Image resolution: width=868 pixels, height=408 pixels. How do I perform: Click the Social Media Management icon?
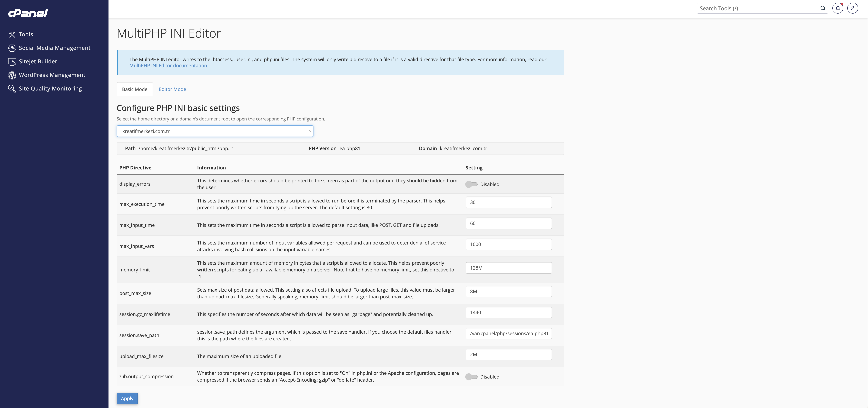tap(12, 48)
